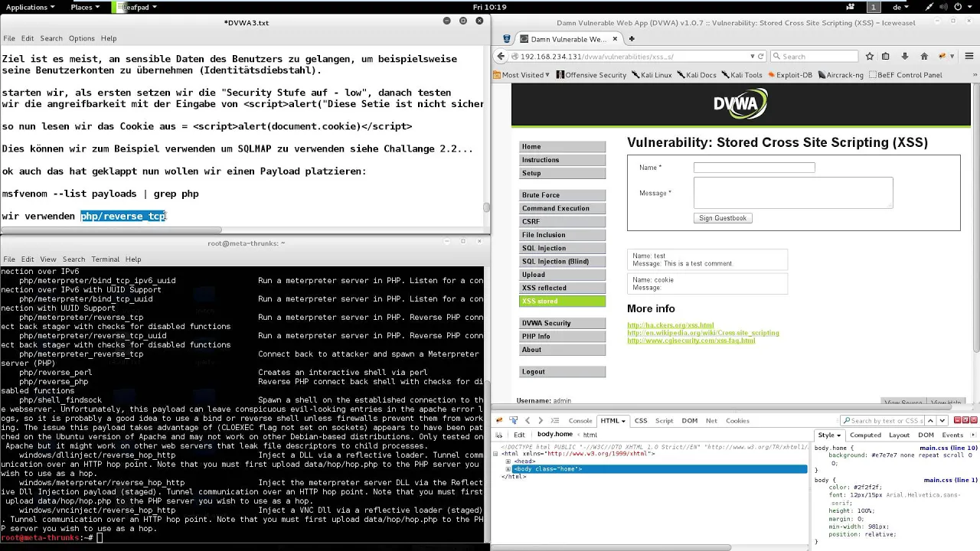Open Iceweasel hamburger menu

pos(969,56)
